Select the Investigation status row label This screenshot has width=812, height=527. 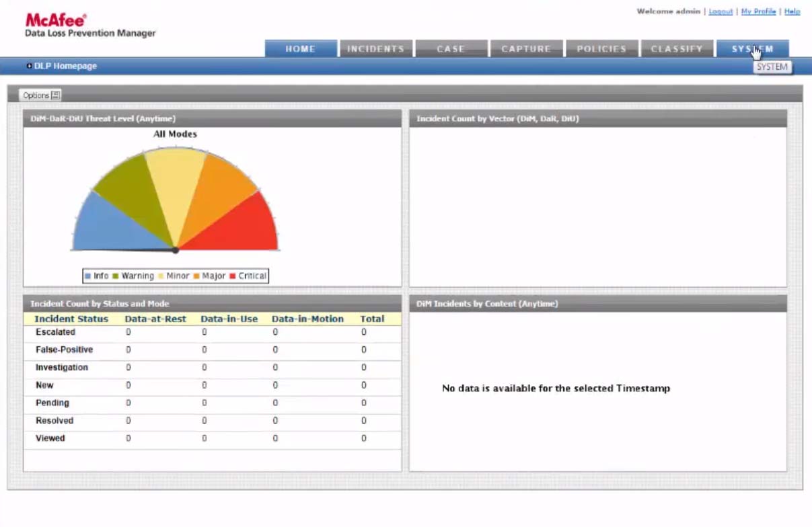tap(62, 368)
